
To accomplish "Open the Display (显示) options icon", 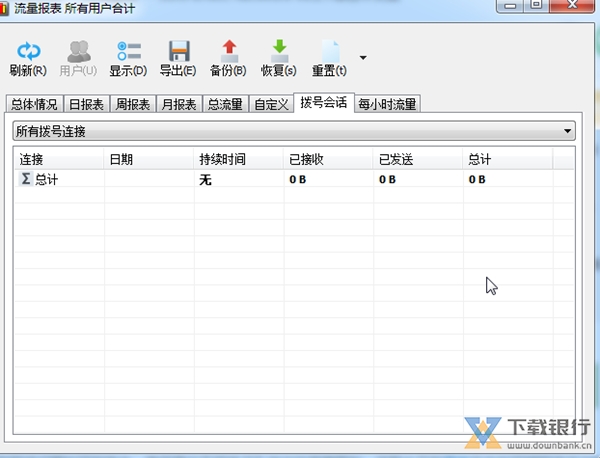I will tap(129, 51).
